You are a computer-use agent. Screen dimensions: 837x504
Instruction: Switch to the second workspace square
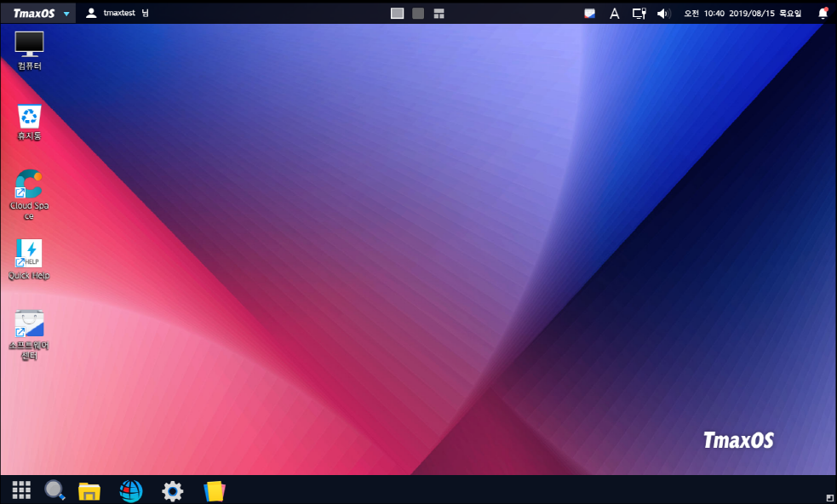tap(418, 13)
